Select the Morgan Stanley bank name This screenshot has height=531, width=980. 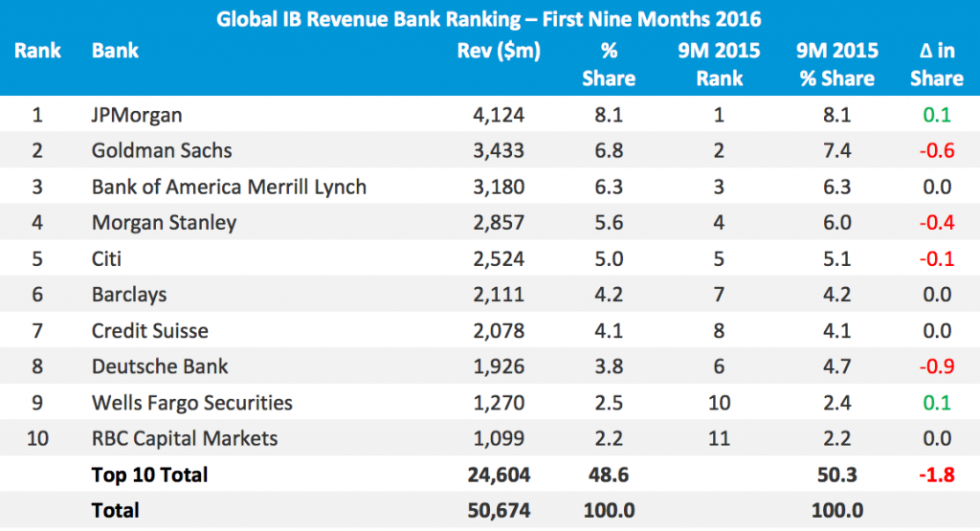(x=164, y=223)
